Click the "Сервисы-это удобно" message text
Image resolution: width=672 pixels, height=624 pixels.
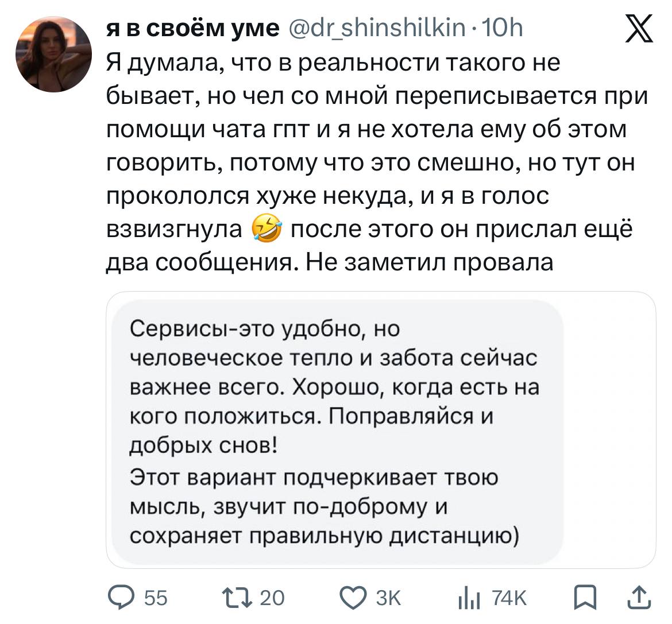click(264, 329)
